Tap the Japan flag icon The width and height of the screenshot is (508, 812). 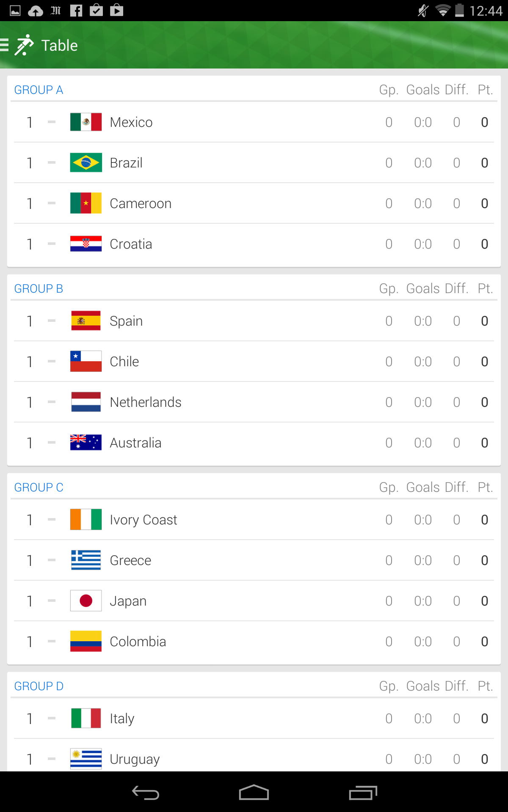(86, 601)
